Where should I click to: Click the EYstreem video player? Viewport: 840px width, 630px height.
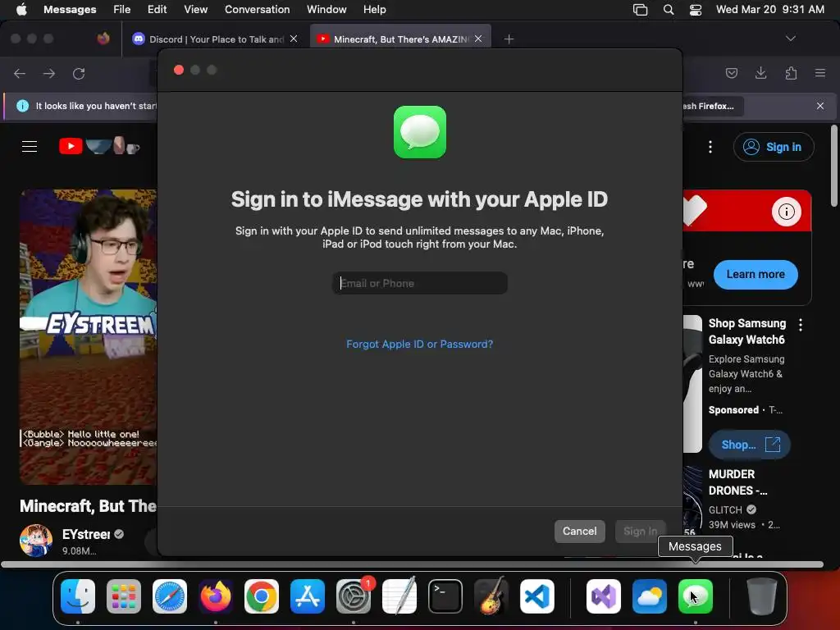tap(89, 336)
